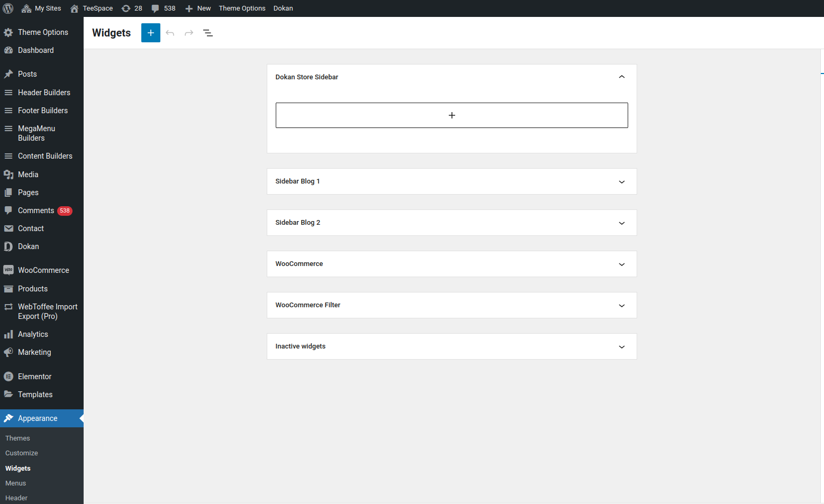Go to Header submenu
824x504 pixels.
pyautogui.click(x=16, y=498)
